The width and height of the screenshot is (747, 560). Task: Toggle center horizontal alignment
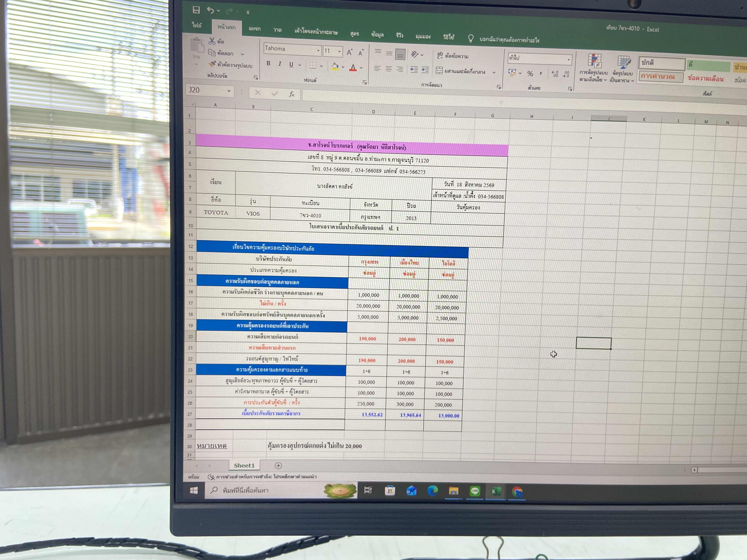pyautogui.click(x=389, y=69)
